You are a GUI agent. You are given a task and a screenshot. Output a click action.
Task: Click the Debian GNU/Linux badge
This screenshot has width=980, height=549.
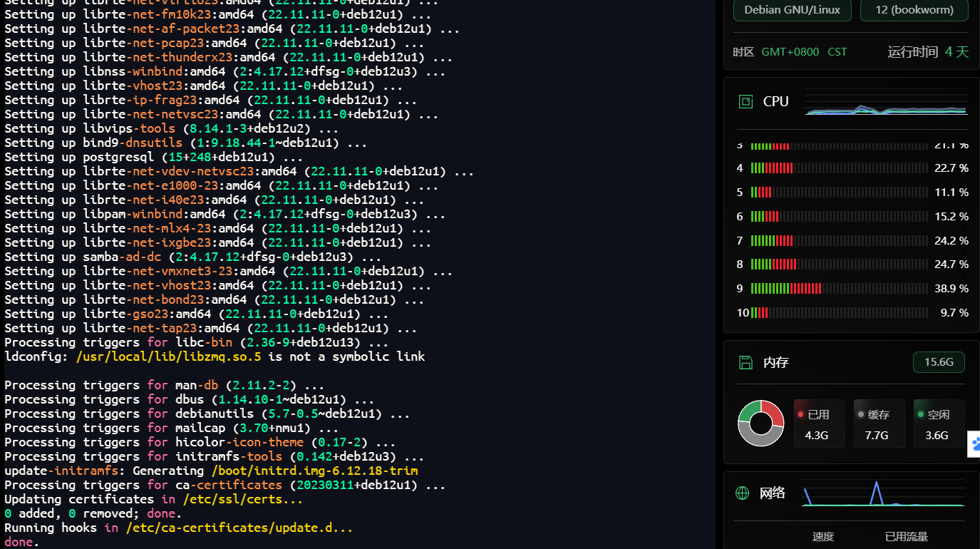coord(792,11)
